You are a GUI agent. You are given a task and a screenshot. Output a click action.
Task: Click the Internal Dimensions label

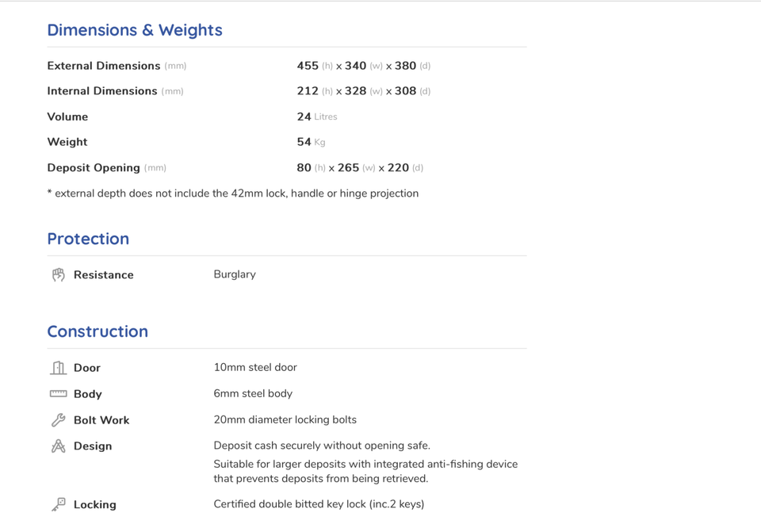pos(102,91)
